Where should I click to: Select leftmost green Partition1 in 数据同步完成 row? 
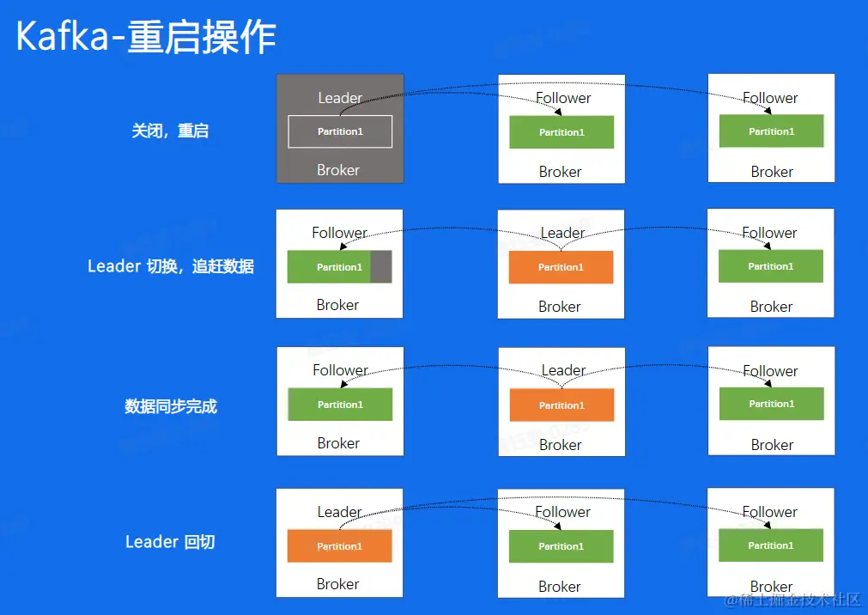pos(341,405)
